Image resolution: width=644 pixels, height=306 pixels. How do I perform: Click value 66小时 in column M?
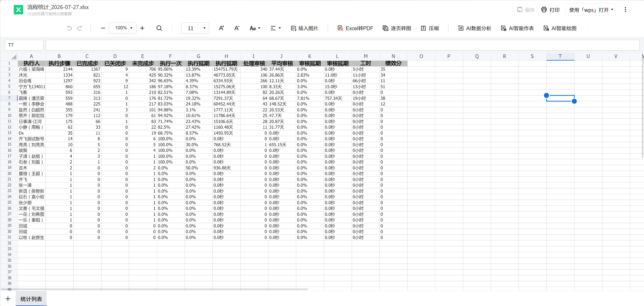tap(365, 81)
